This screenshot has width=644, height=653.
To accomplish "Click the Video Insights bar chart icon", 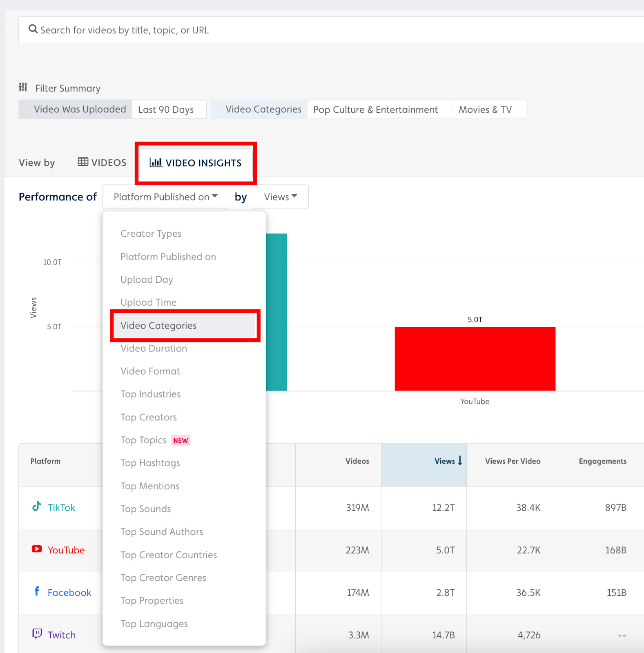I will coord(156,162).
